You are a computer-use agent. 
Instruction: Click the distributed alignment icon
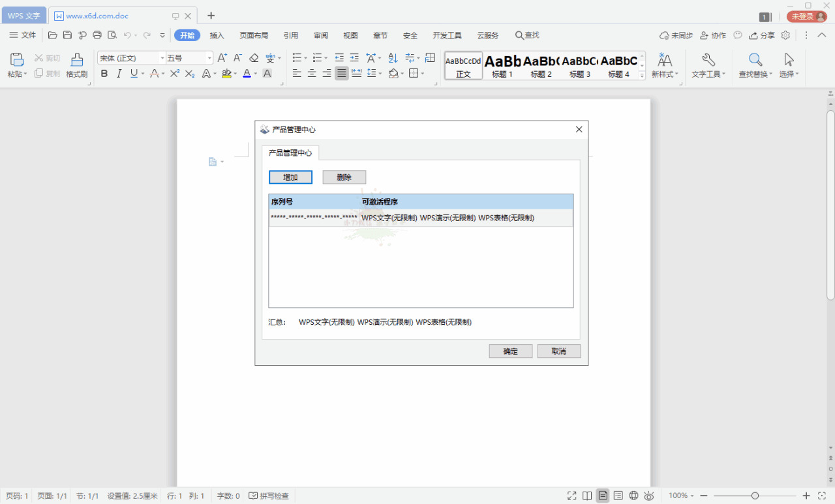(x=357, y=74)
